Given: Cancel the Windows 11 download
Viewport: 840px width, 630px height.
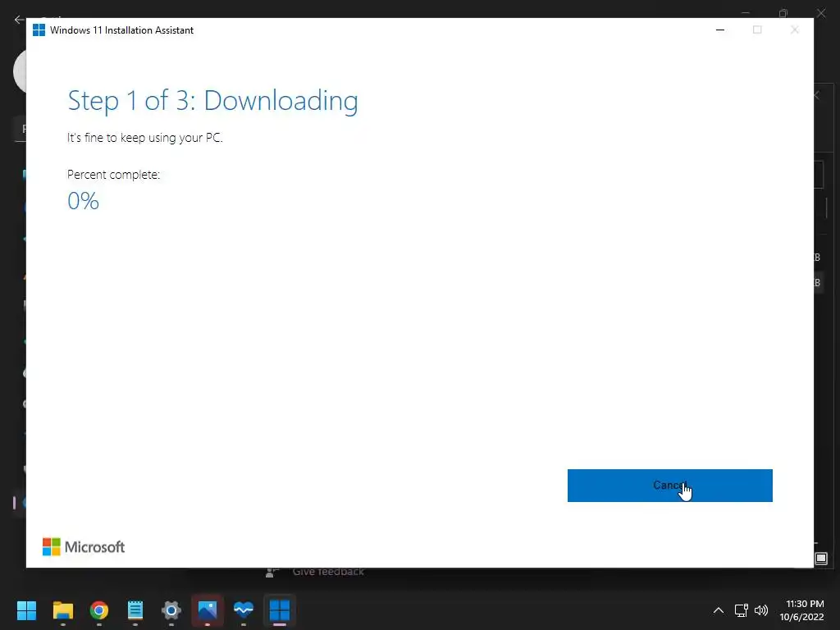Looking at the screenshot, I should pos(669,486).
